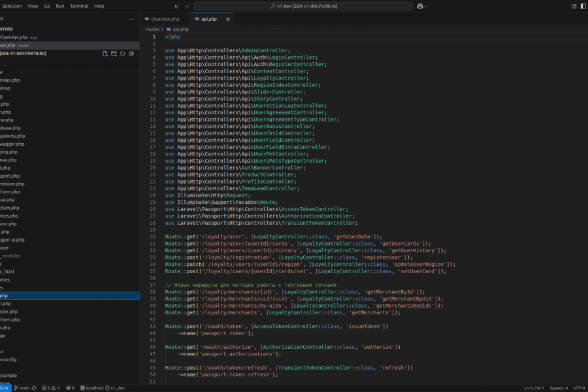Viewport: 588px width, 392px height.
Task: Collapse all folders in explorer
Action: [x=131, y=54]
